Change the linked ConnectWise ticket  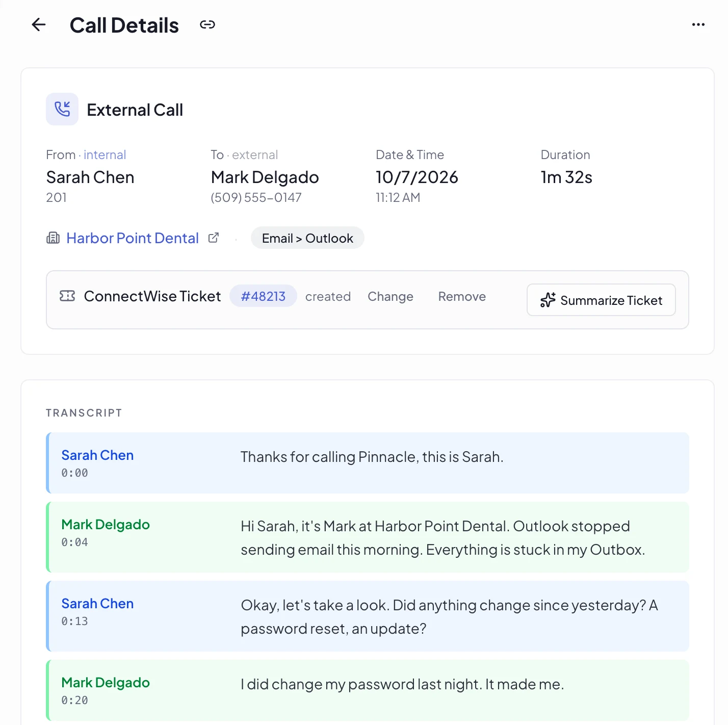point(391,297)
